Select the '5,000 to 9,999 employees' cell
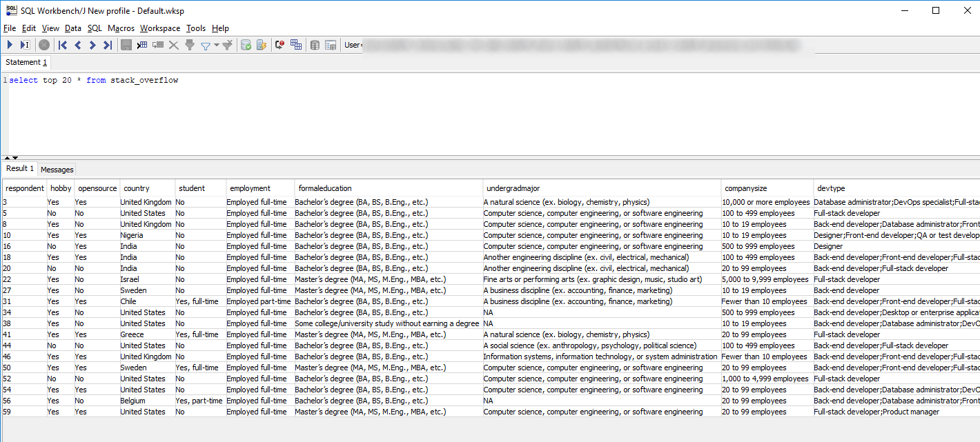Image resolution: width=980 pixels, height=442 pixels. [x=767, y=279]
